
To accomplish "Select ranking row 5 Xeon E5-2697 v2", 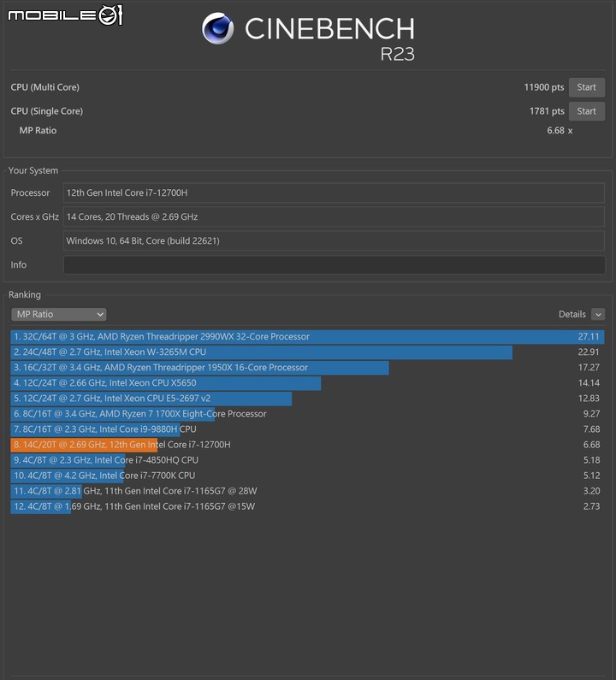I will pos(307,398).
